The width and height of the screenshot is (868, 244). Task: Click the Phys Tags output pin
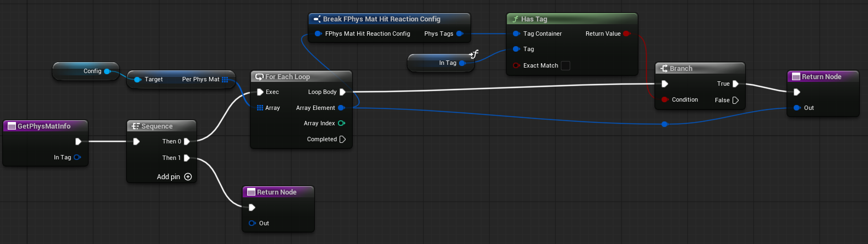click(x=460, y=34)
